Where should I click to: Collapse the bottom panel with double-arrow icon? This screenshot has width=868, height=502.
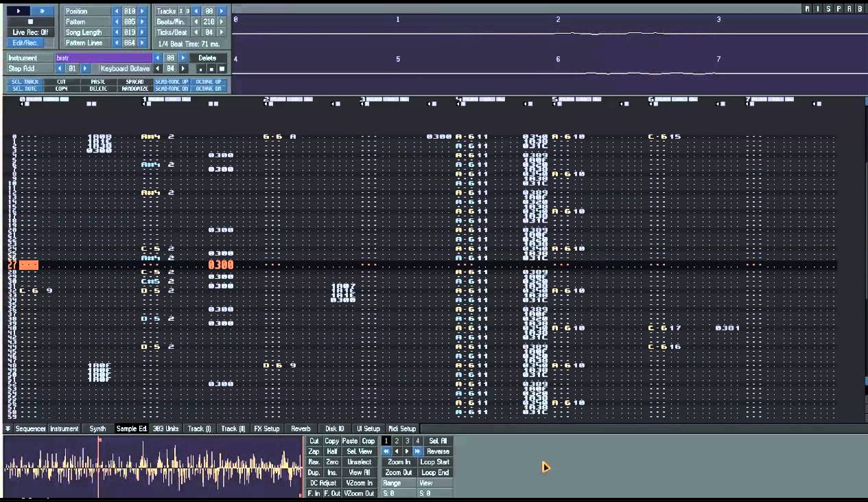tap(8, 429)
